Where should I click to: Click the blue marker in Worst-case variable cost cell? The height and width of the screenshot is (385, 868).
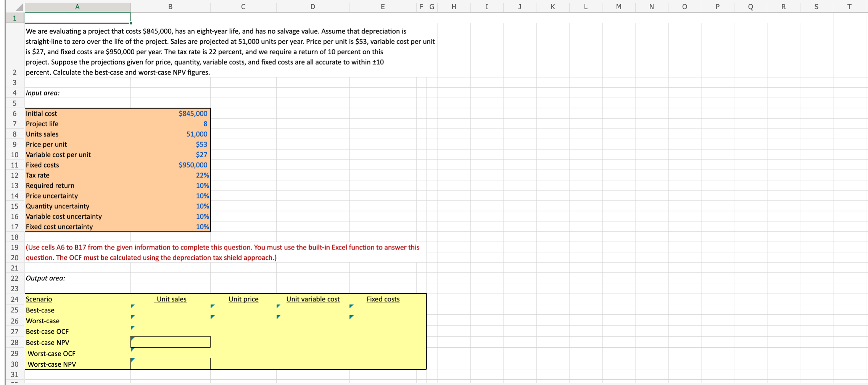point(278,316)
